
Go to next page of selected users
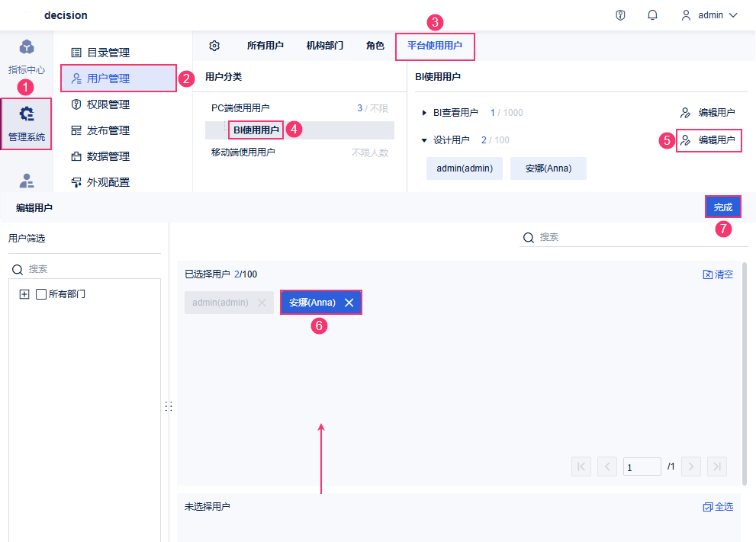[691, 467]
